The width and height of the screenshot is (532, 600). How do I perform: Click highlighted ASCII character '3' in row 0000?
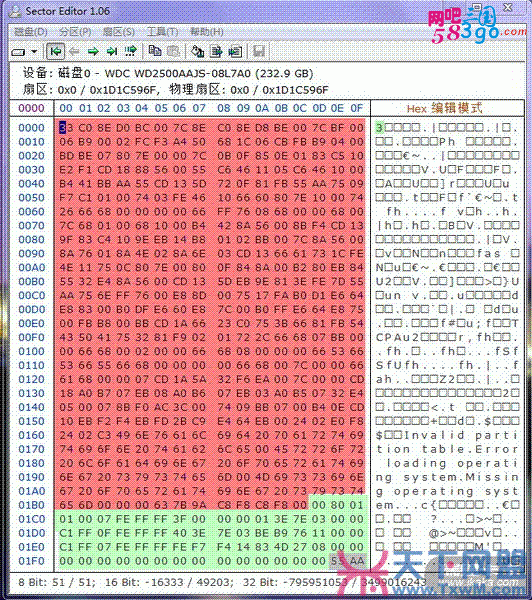tap(379, 127)
